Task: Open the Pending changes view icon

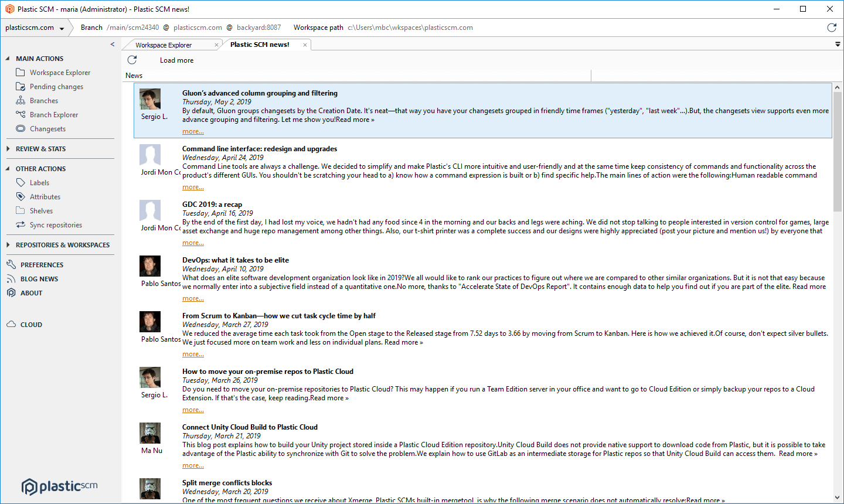Action: [21, 87]
